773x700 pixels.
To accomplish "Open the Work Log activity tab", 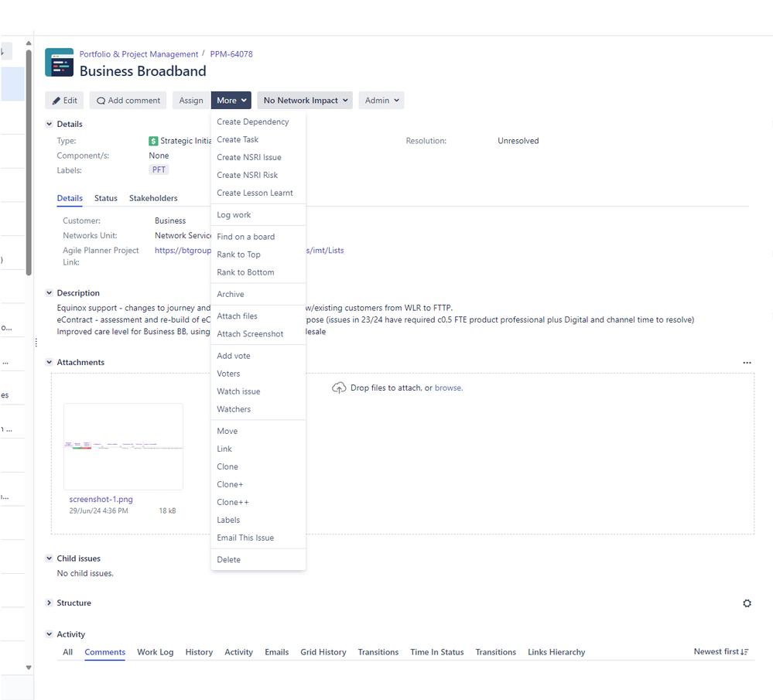I will coord(156,652).
